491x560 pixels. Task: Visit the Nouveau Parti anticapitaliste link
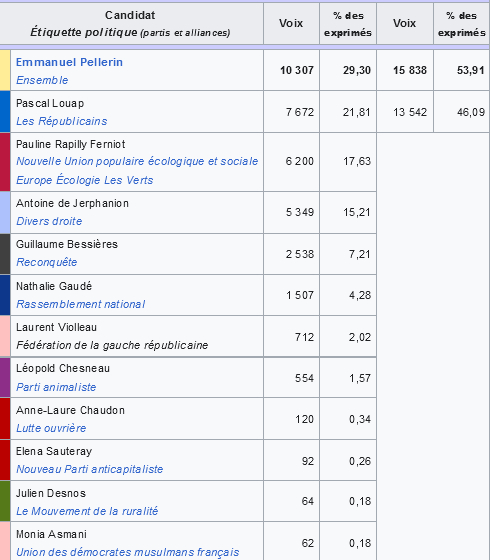coord(90,469)
